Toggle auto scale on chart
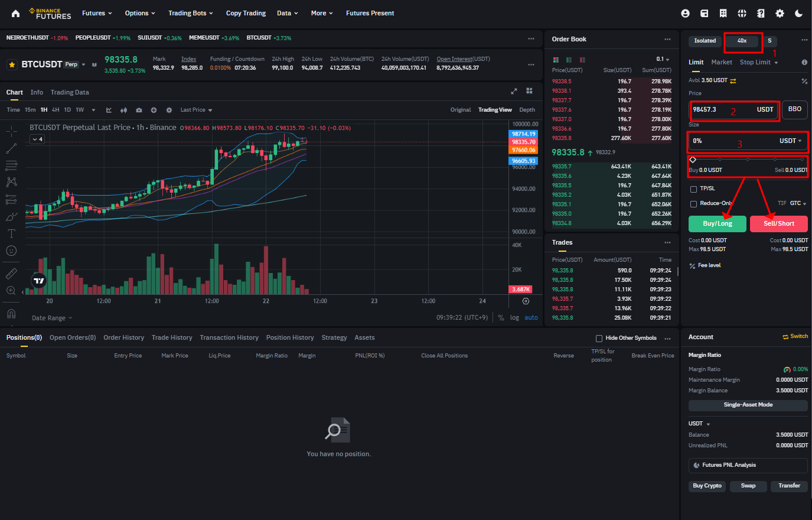 (531, 318)
